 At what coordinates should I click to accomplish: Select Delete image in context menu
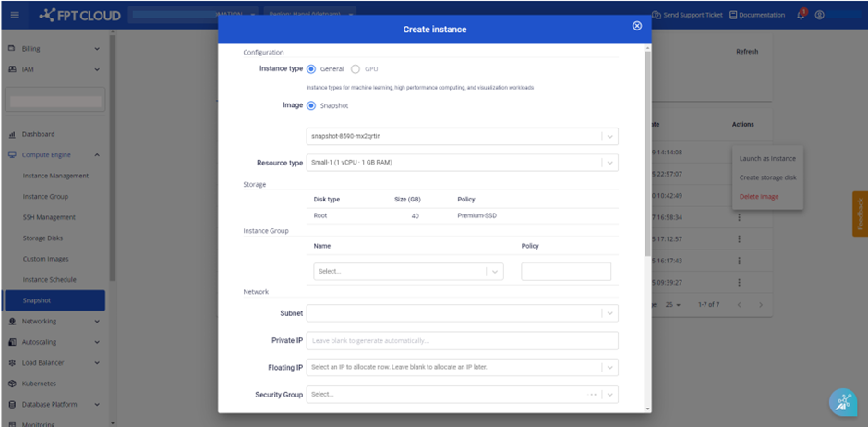[x=759, y=196]
